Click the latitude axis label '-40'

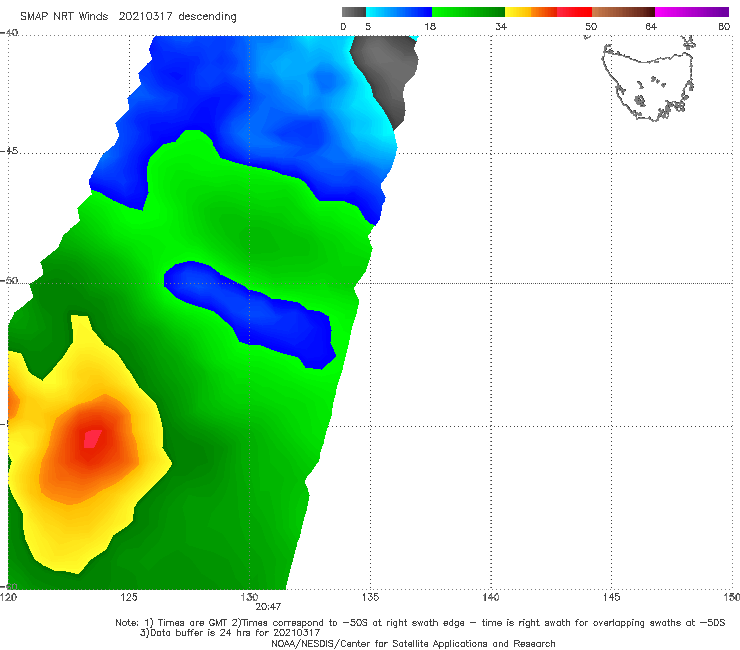[9, 32]
